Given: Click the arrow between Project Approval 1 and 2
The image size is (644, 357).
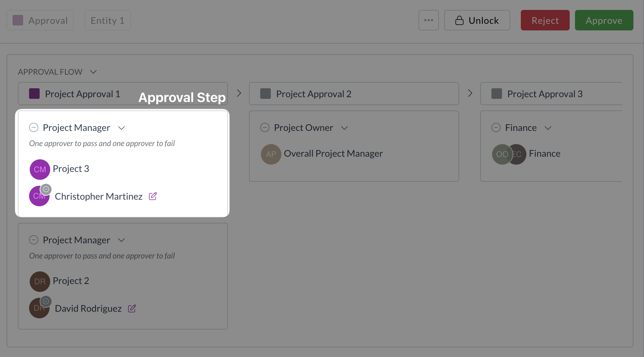Looking at the screenshot, I should click(239, 93).
